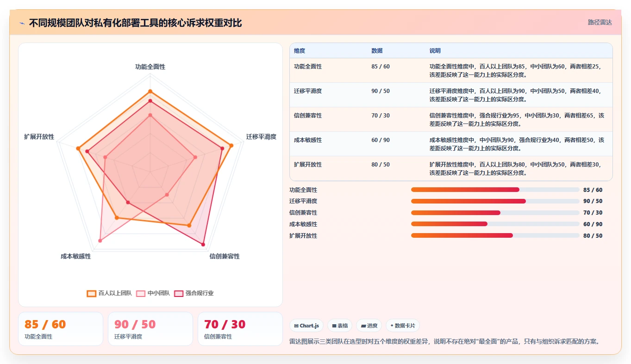Click the pink radar point on 成本敏感性 axis

click(100, 241)
